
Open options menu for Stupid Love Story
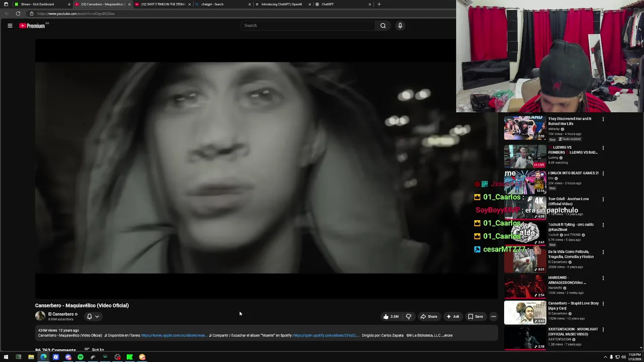click(603, 304)
